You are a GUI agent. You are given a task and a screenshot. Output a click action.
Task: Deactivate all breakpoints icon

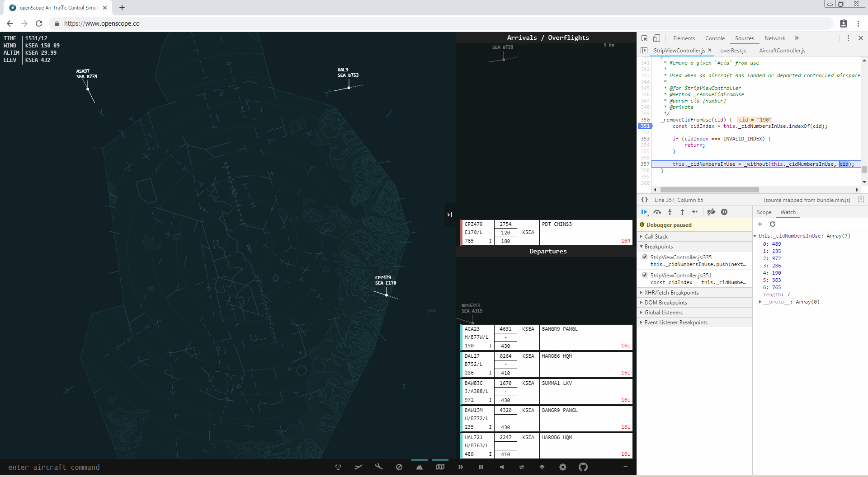711,212
